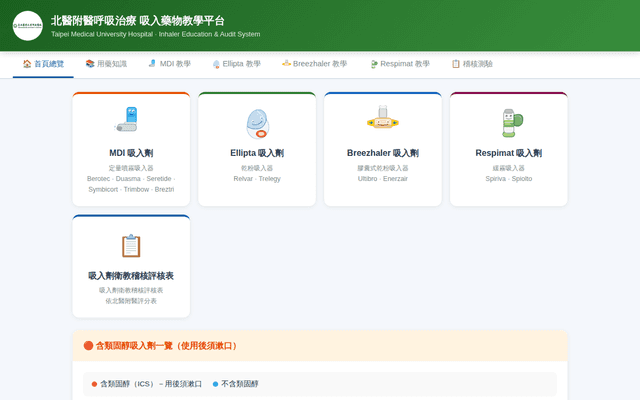Click the clipboard image on audit card
Viewport: 640px width, 400px height.
click(x=131, y=246)
